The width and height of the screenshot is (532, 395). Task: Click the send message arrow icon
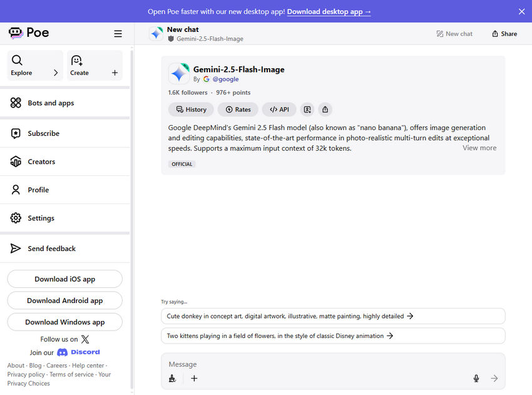pyautogui.click(x=494, y=378)
